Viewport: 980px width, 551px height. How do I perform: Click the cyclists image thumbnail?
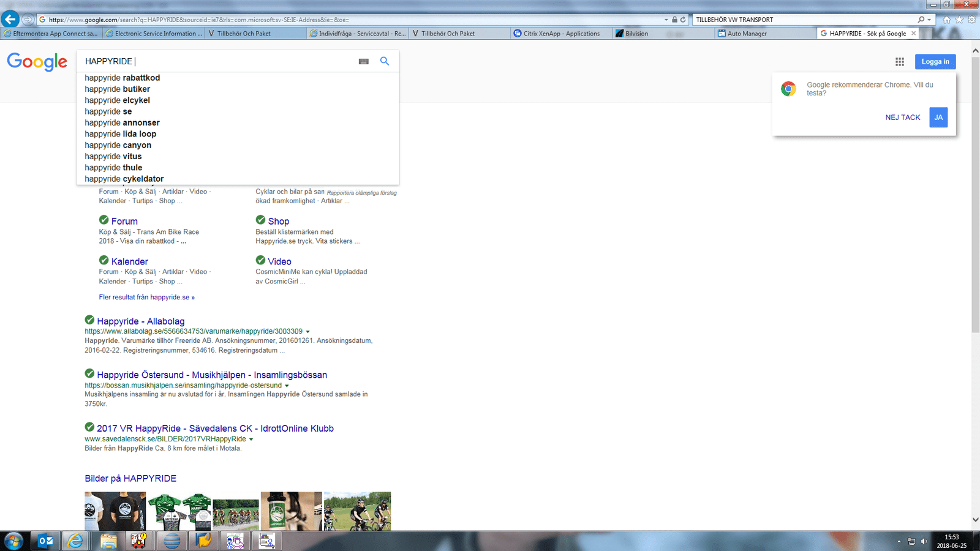357,511
